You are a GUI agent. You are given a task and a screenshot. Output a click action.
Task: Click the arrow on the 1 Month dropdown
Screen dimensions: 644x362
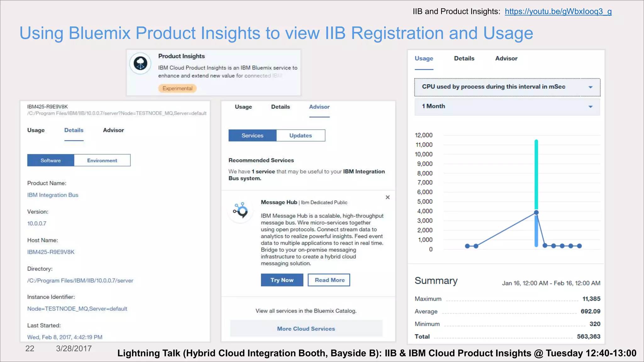pyautogui.click(x=590, y=107)
